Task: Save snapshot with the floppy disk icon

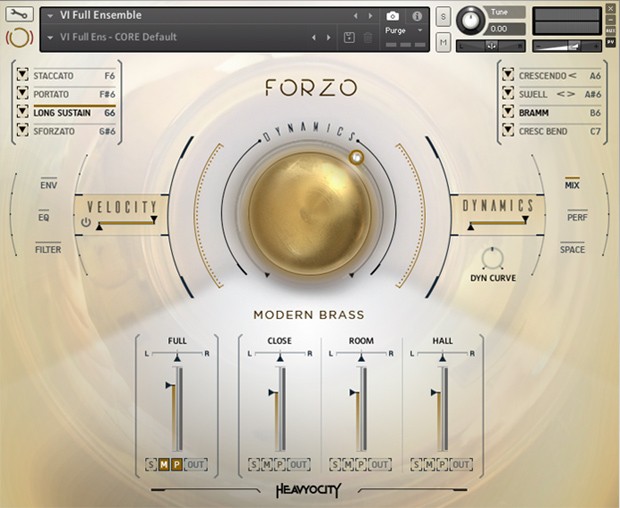Action: coord(349,38)
